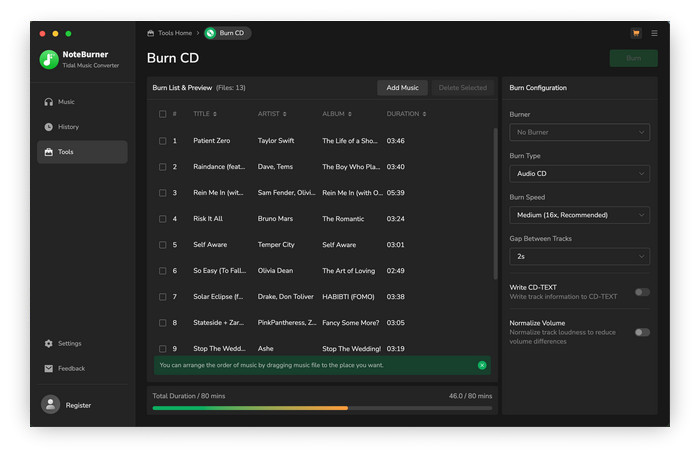This screenshot has height=457, width=700.
Task: Click the Register link
Action: pyautogui.click(x=78, y=405)
